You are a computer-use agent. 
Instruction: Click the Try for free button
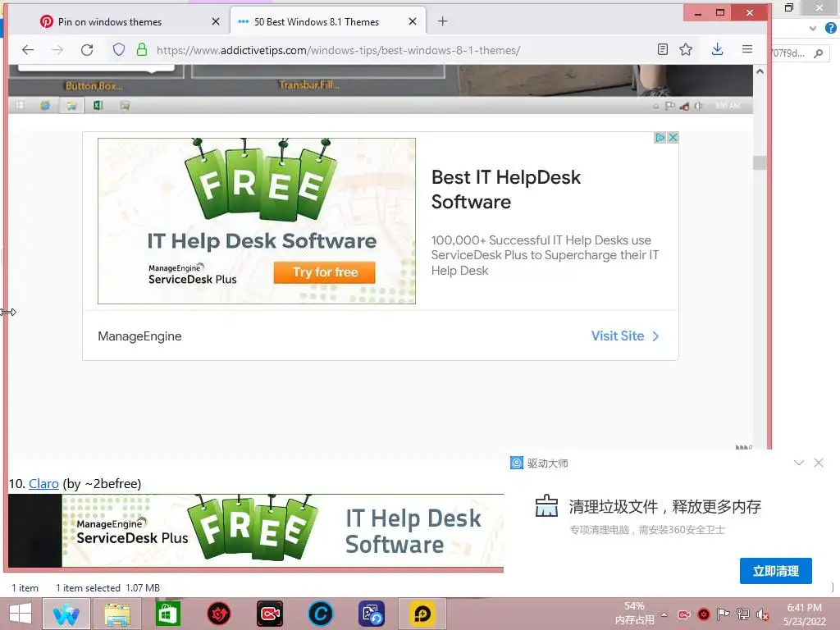point(325,272)
